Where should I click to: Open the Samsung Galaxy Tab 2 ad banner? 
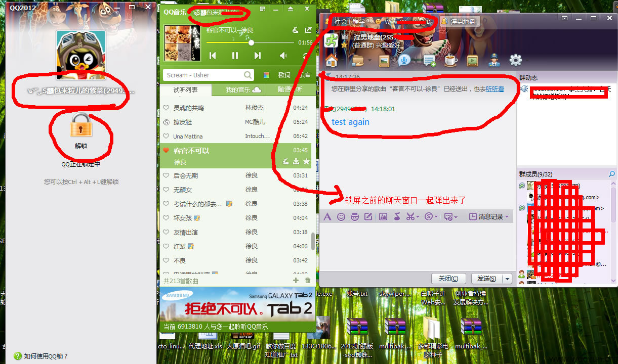click(238, 303)
